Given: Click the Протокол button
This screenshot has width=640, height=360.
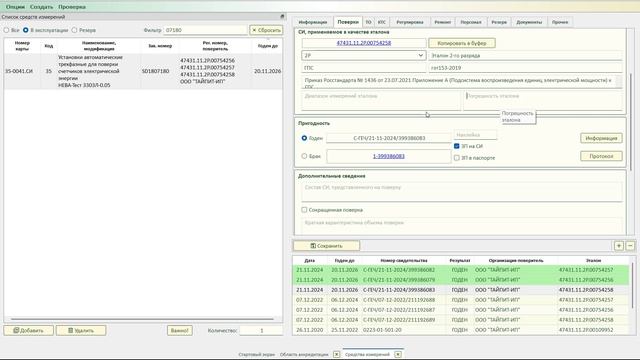Looking at the screenshot, I should coord(601,156).
